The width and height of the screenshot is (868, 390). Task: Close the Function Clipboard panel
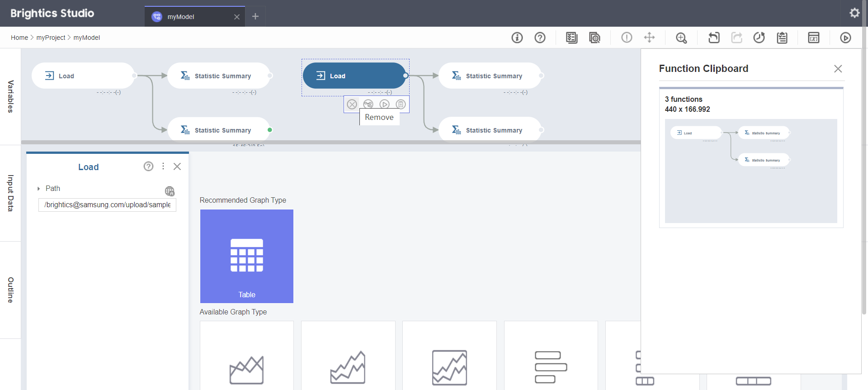point(838,69)
